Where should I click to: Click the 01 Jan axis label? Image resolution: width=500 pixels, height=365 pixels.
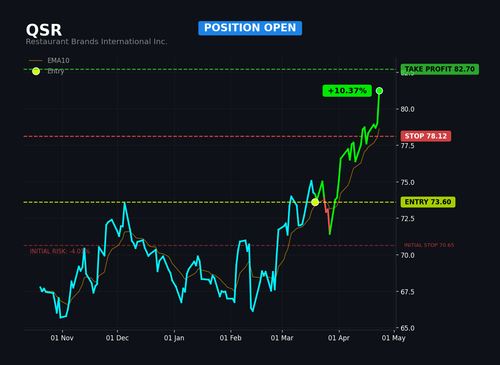pyautogui.click(x=174, y=338)
